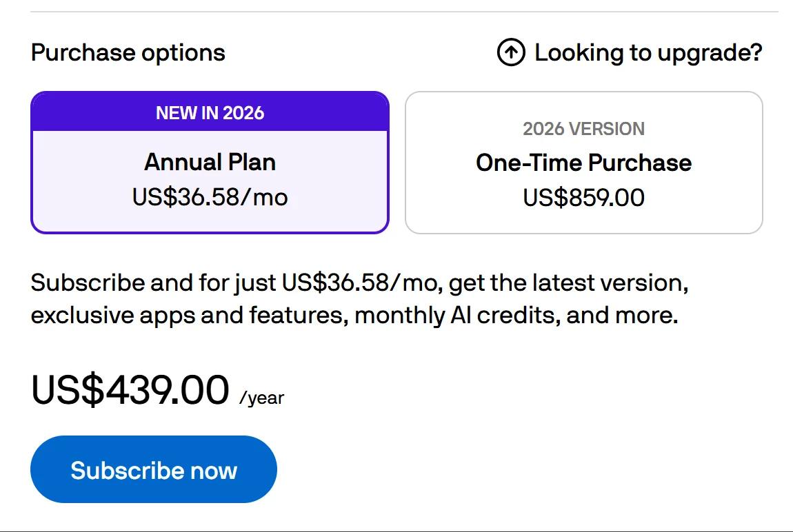Image resolution: width=793 pixels, height=532 pixels.
Task: Click the circled up-arrow upgrade icon
Action: click(x=511, y=53)
